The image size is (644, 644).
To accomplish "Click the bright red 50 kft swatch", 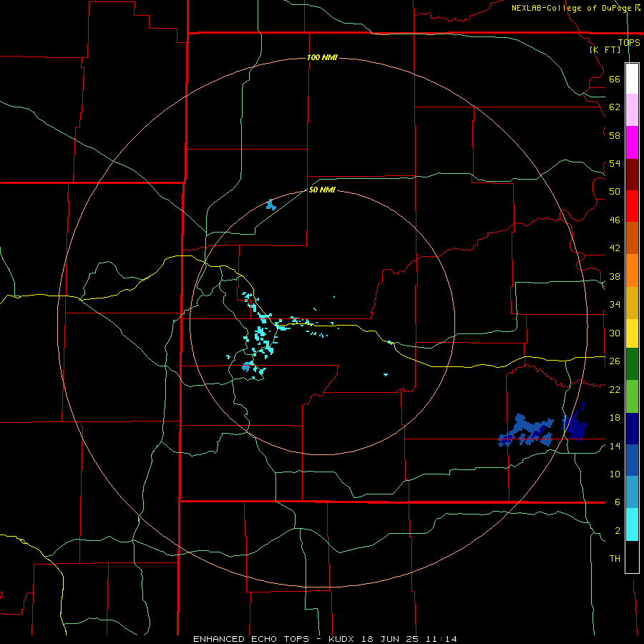I will click(x=632, y=206).
